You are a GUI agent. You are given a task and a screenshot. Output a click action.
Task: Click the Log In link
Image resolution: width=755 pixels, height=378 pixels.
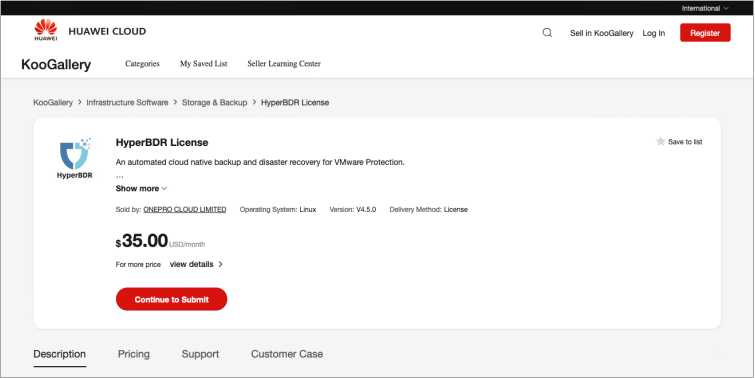(x=653, y=33)
